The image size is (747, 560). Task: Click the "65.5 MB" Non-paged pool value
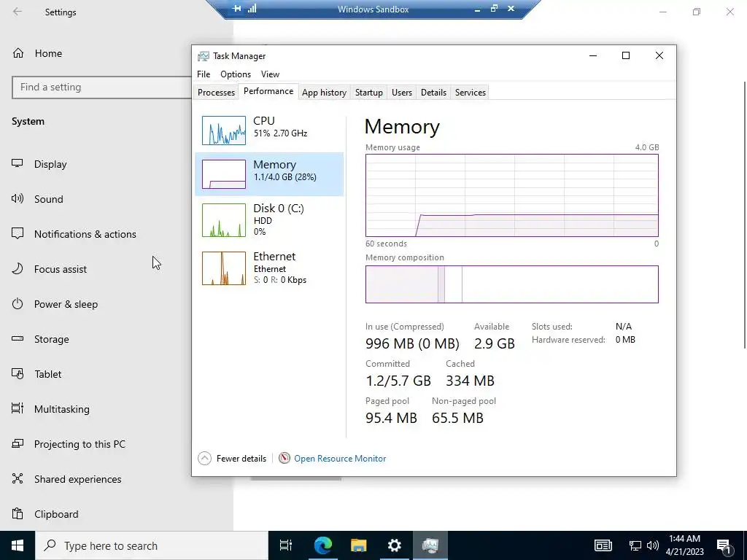(x=457, y=418)
